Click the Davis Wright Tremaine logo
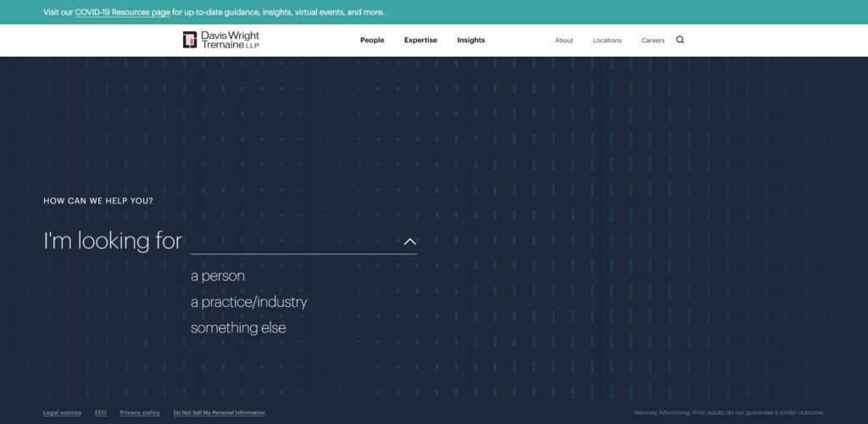This screenshot has height=424, width=868. [221, 40]
